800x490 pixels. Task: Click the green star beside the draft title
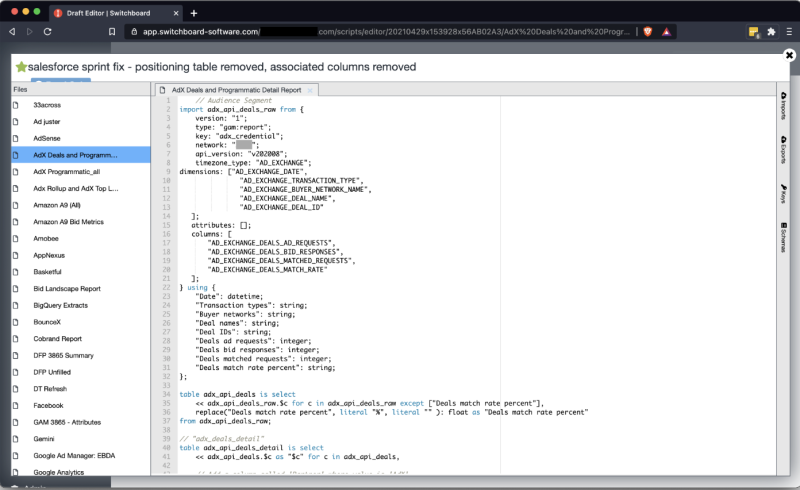click(21, 67)
